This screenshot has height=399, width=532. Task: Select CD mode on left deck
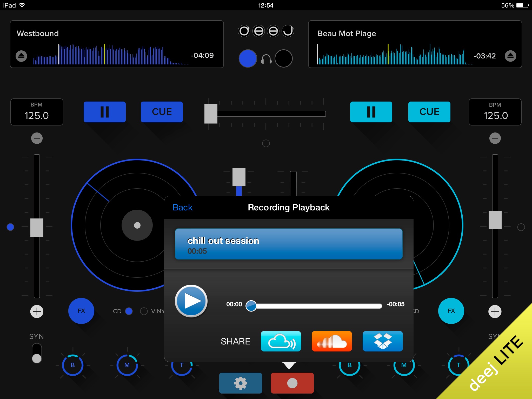click(129, 311)
